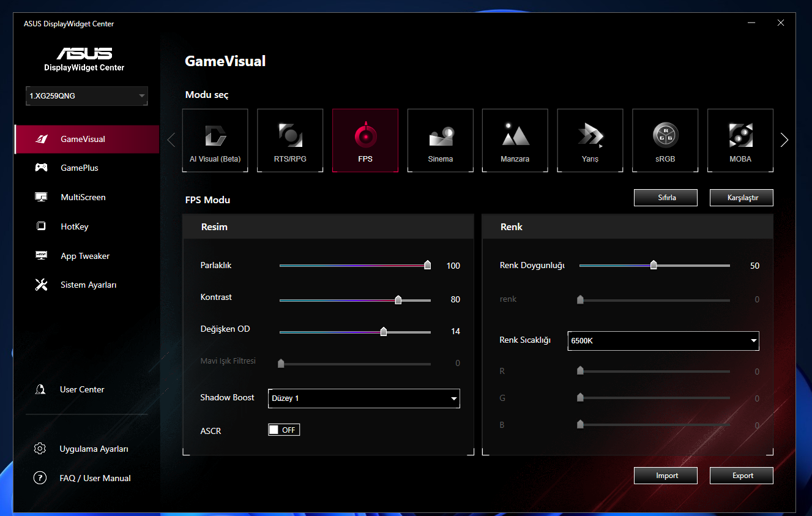Show previous modes with left arrow
The image size is (812, 516).
[171, 140]
